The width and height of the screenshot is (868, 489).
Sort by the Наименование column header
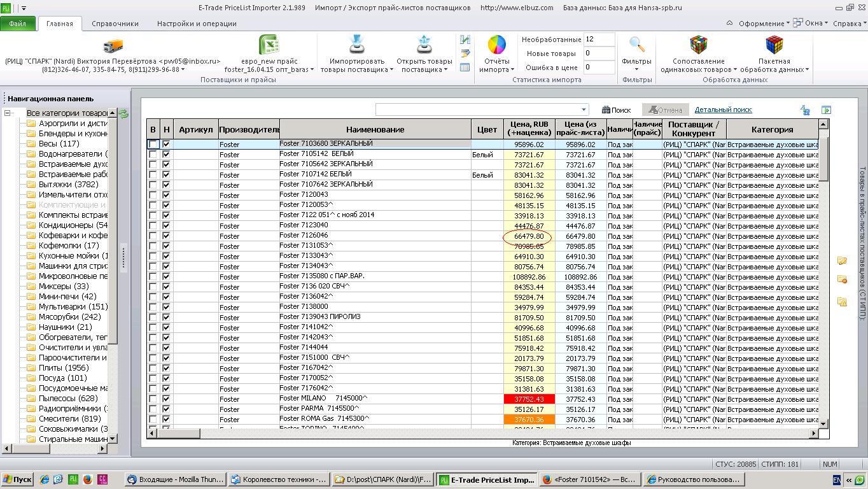[375, 129]
